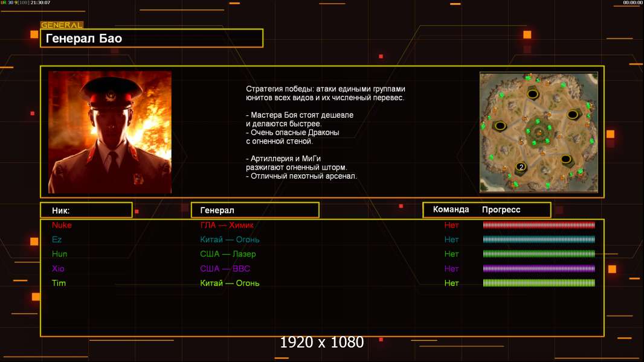
Task: Click the "Отличный пехотный арсенал" line
Action: pos(301,176)
